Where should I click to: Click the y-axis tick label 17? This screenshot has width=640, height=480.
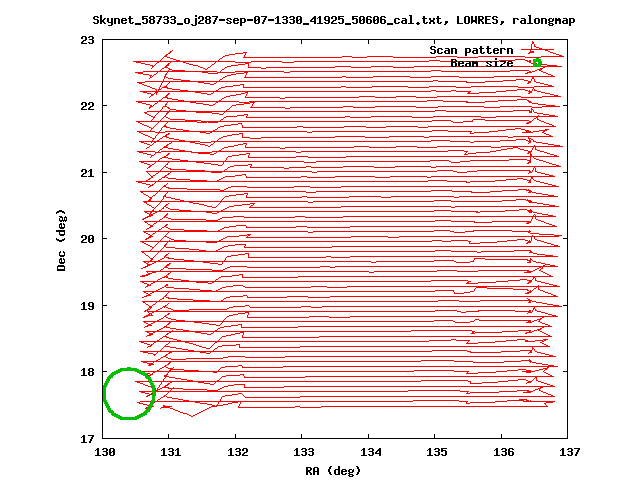(x=87, y=439)
